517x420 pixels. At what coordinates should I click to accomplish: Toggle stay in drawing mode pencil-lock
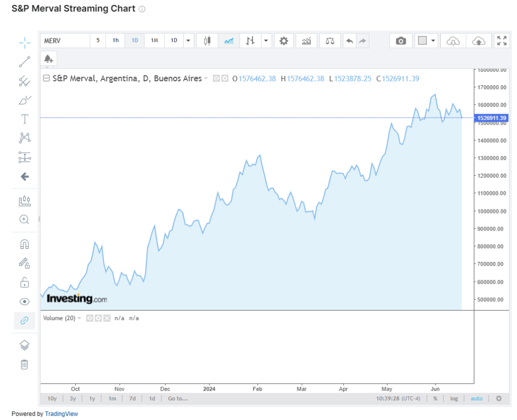pos(25,263)
